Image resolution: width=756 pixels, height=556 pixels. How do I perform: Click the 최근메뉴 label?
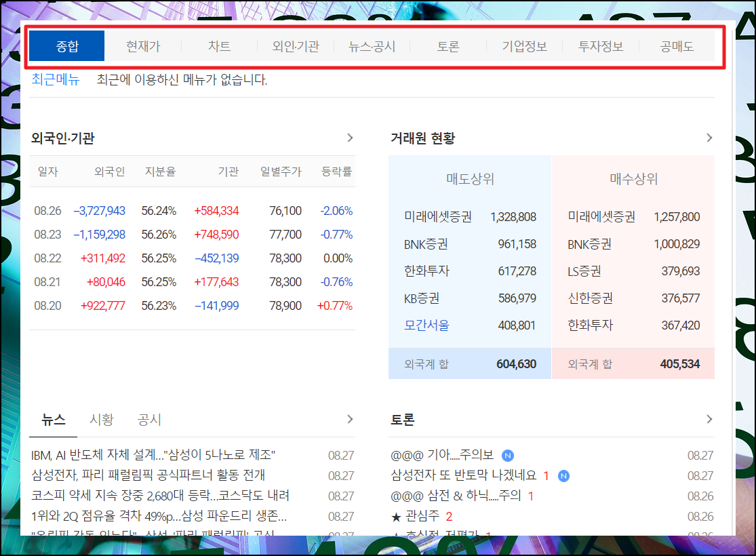point(56,79)
